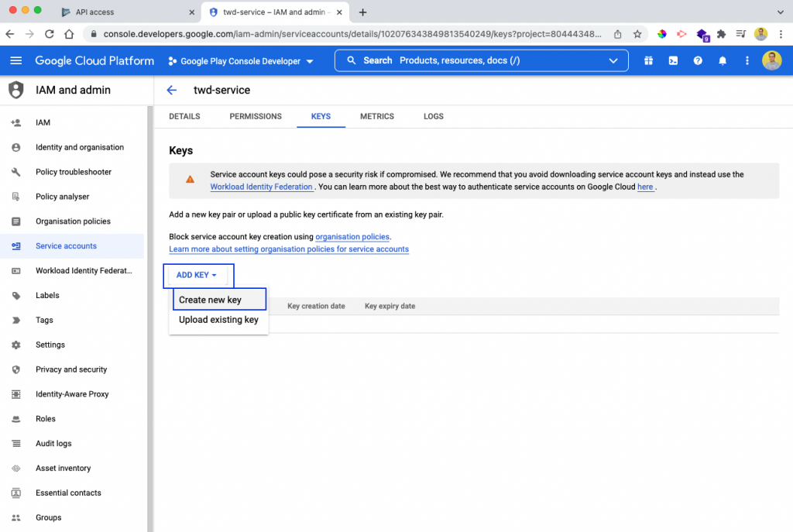
Task: Switch to the API access browser tab
Action: pyautogui.click(x=128, y=12)
